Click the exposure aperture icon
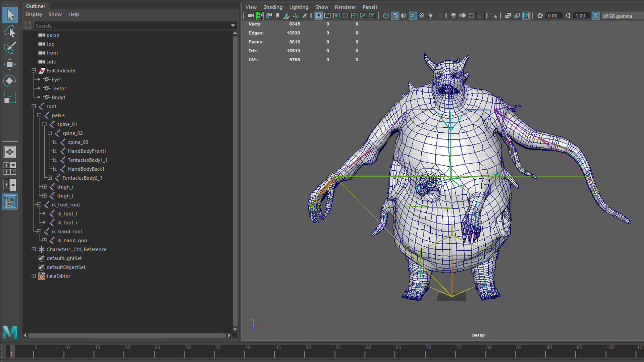The image size is (644, 362). (x=540, y=16)
